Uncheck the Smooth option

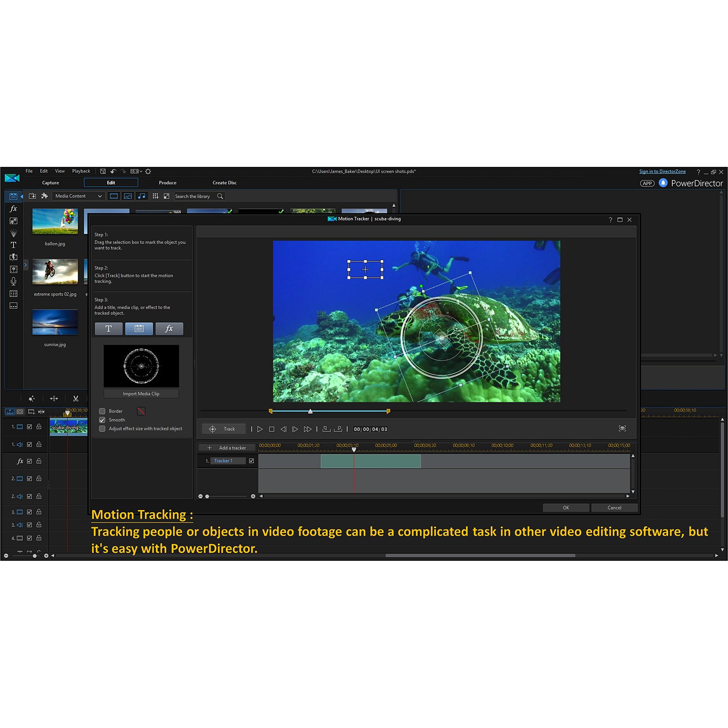point(102,420)
